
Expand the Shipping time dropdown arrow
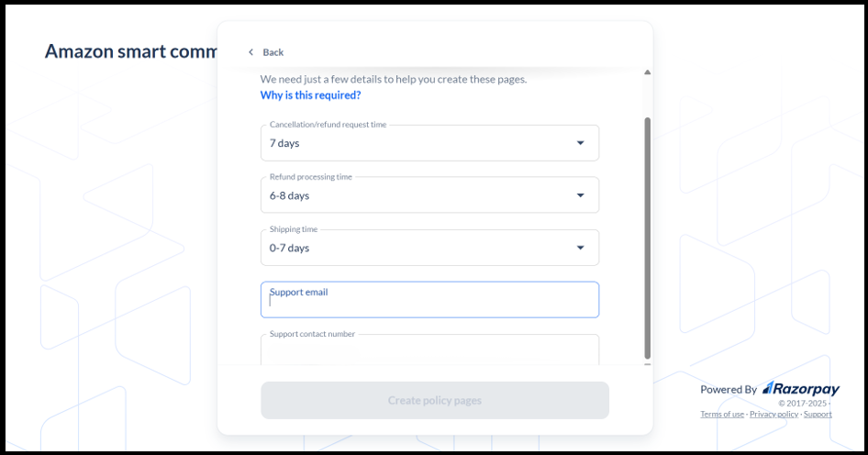click(580, 248)
